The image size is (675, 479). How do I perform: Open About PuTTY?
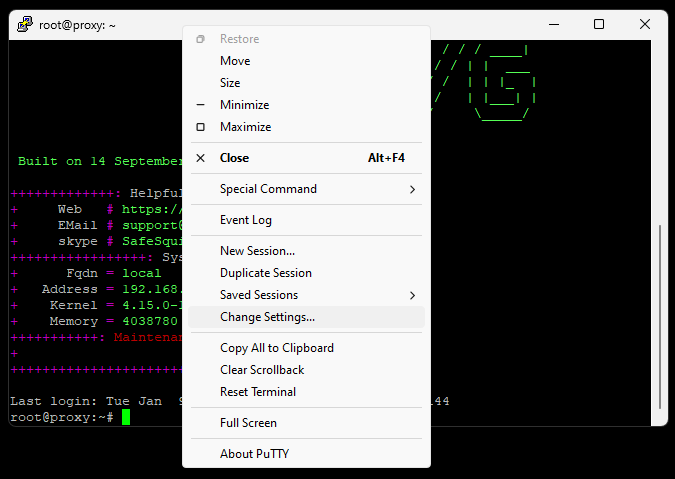pos(306,454)
